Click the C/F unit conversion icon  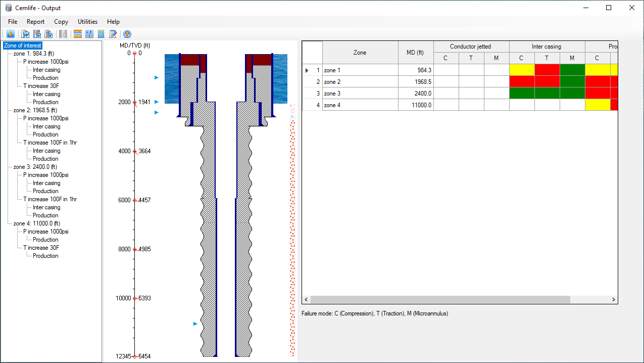[89, 34]
